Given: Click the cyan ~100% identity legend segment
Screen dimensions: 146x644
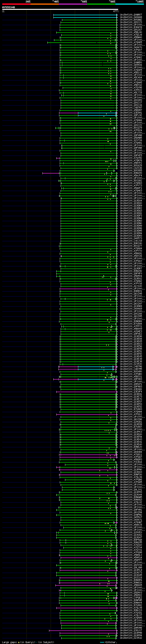Looking at the screenshot, I should [130, 4].
